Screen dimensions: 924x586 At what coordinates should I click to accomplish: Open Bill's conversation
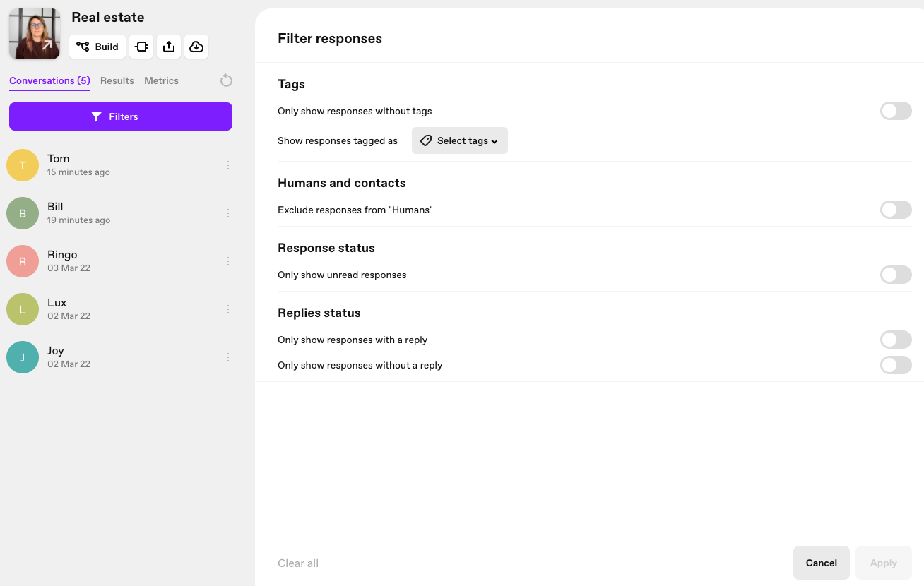(121, 213)
